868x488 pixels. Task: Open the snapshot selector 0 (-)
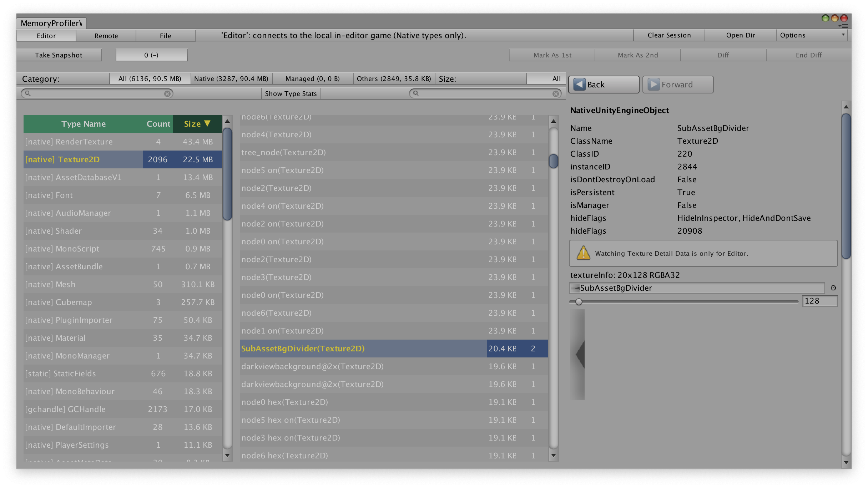tap(151, 55)
